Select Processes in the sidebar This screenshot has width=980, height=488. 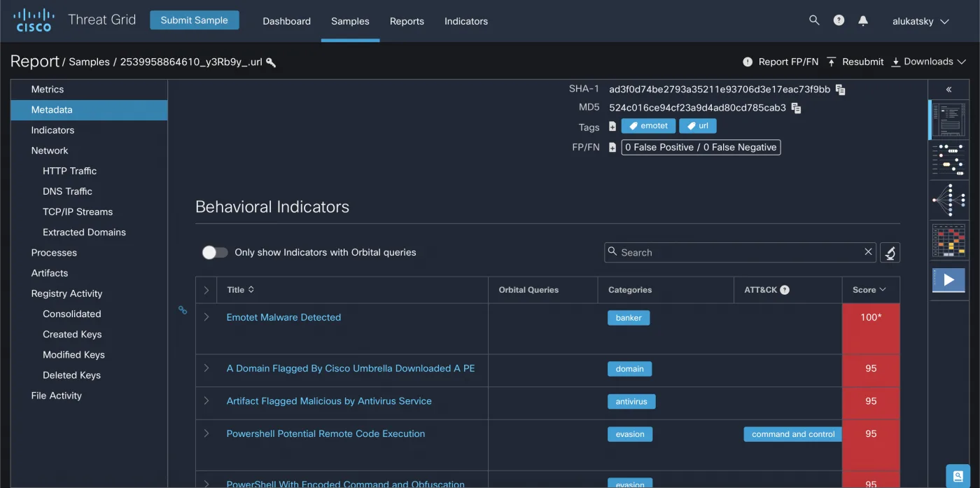pyautogui.click(x=89, y=253)
